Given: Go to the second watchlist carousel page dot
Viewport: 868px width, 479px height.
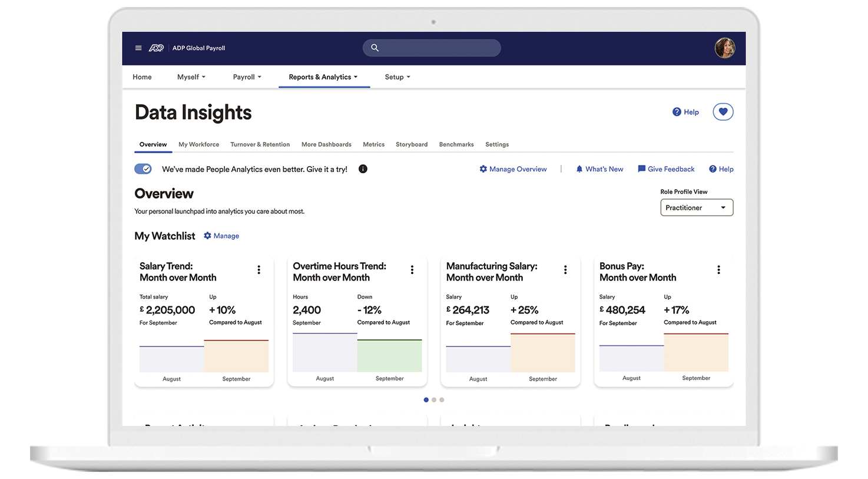Looking at the screenshot, I should pyautogui.click(x=434, y=400).
